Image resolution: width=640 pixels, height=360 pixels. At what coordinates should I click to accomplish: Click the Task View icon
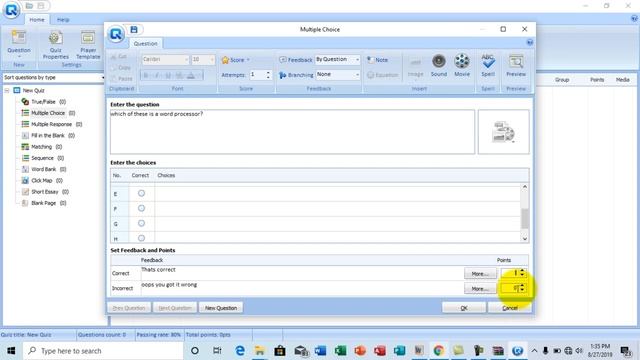coord(217,350)
